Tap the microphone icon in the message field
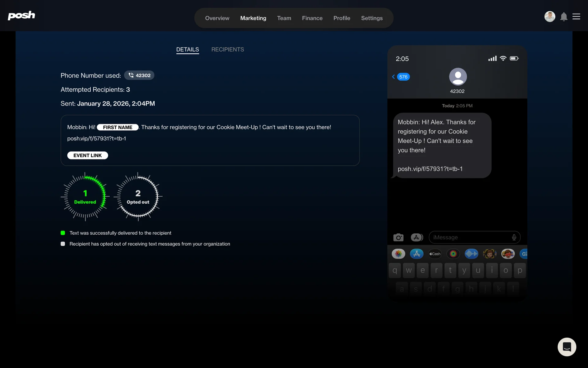The width and height of the screenshot is (588, 368). click(514, 237)
